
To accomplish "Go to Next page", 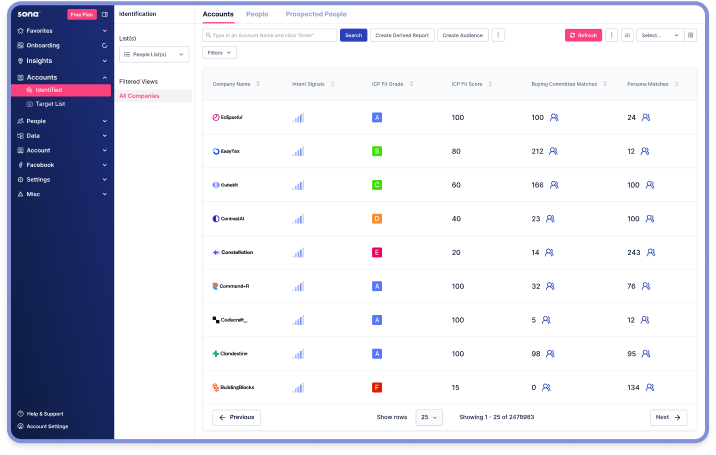I will tap(669, 418).
